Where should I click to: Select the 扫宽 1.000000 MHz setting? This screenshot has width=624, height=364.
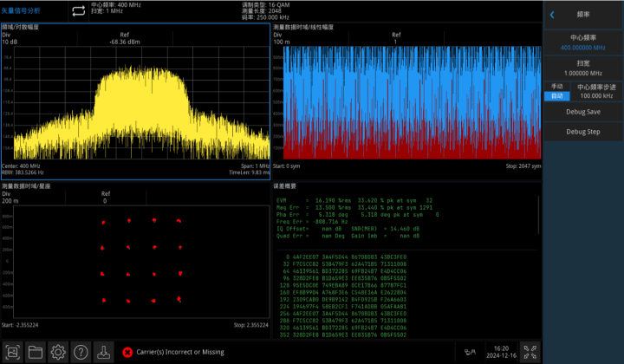582,68
